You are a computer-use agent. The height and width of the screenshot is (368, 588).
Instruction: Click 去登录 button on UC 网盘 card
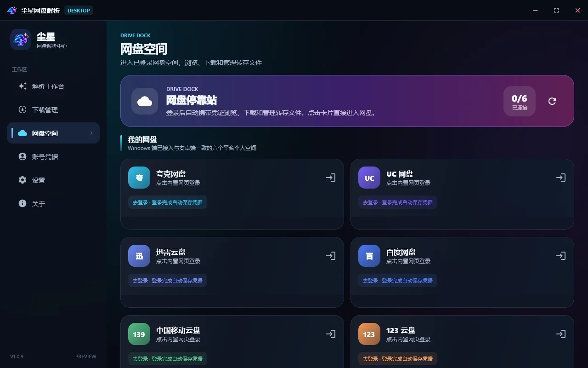pos(398,202)
